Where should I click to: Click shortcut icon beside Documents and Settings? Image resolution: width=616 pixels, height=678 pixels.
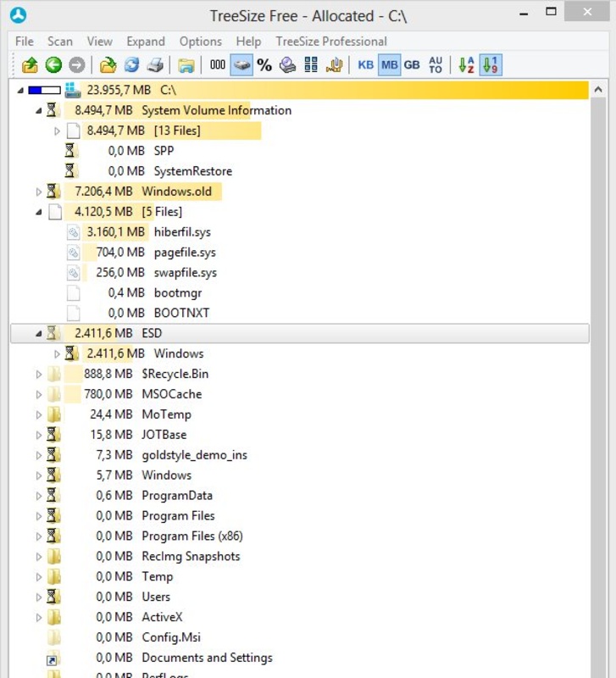(x=53, y=659)
